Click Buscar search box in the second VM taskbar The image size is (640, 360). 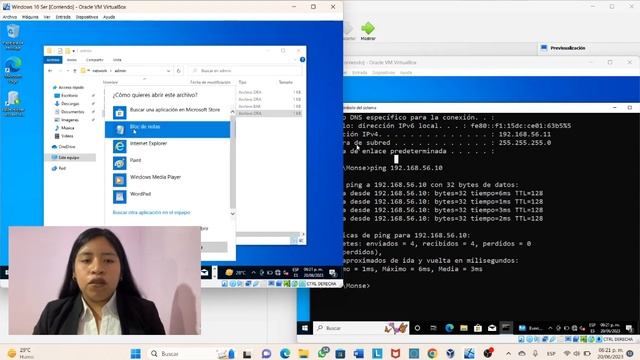click(361, 328)
